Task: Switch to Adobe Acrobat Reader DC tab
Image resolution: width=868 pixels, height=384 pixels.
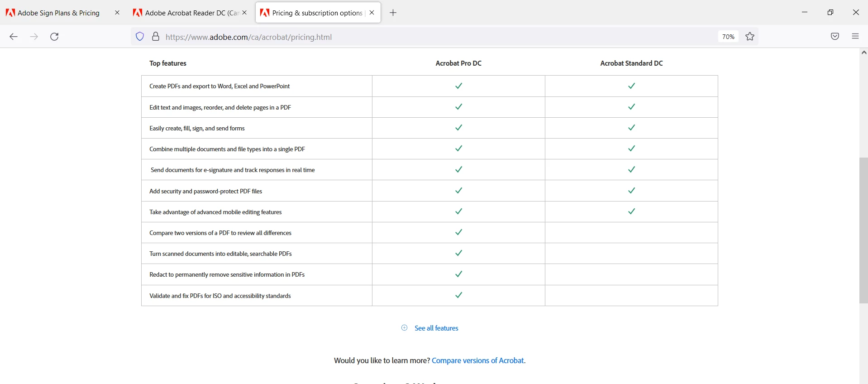Action: click(189, 13)
